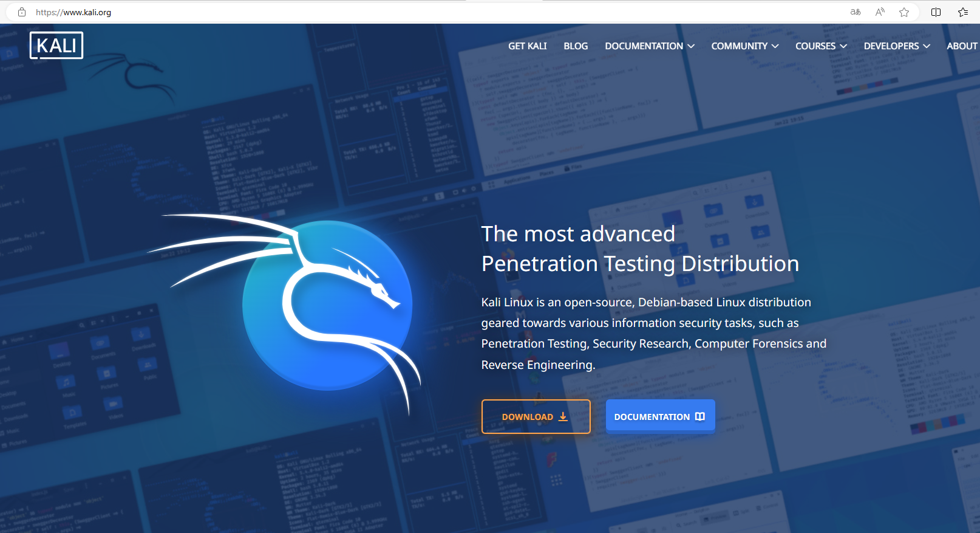Image resolution: width=980 pixels, height=533 pixels.
Task: Open the Courses dropdown menu
Action: (820, 46)
